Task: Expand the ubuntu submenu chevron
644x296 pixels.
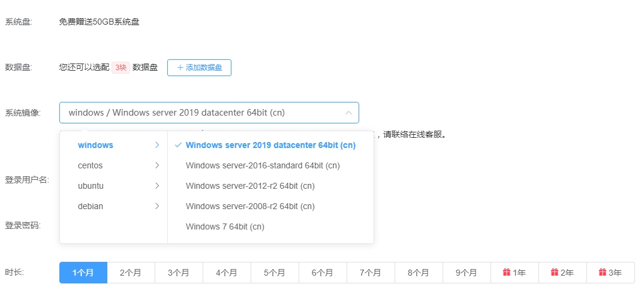Action: tap(157, 186)
